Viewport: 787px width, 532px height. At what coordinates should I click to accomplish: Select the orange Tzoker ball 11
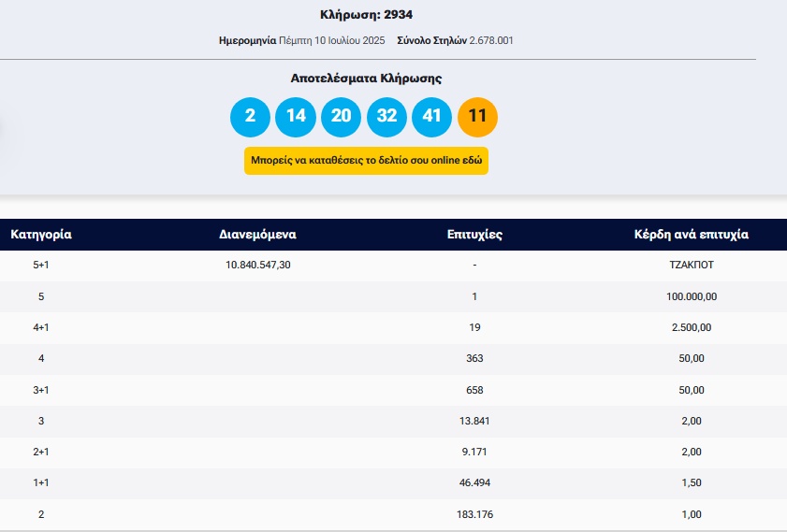tap(477, 116)
